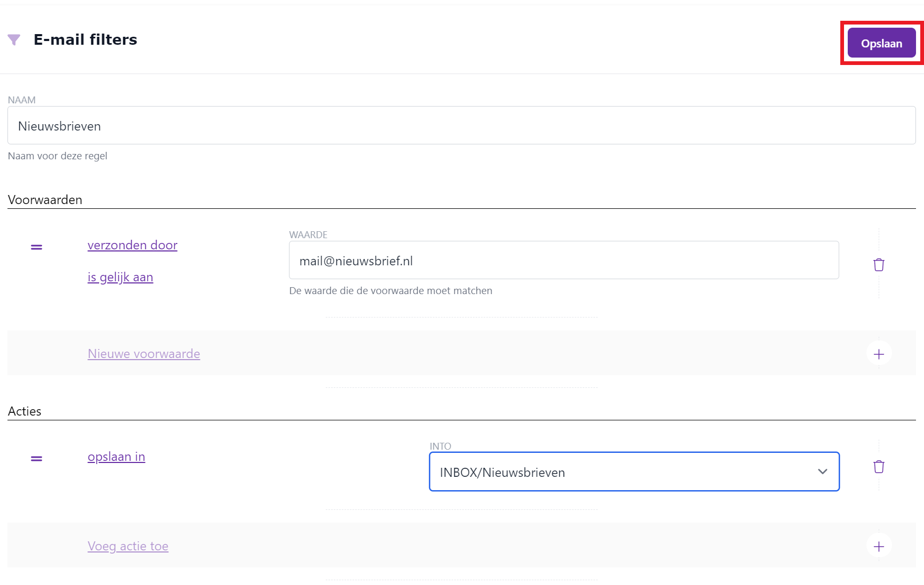Viewport: 924px width, 585px height.
Task: Click the purple funnel filter icon
Action: (x=14, y=39)
